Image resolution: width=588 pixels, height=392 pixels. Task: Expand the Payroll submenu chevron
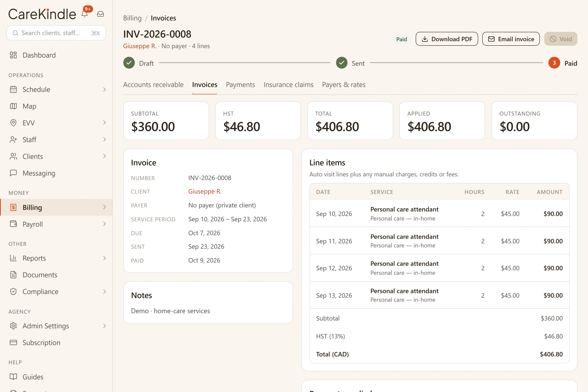pyautogui.click(x=104, y=224)
